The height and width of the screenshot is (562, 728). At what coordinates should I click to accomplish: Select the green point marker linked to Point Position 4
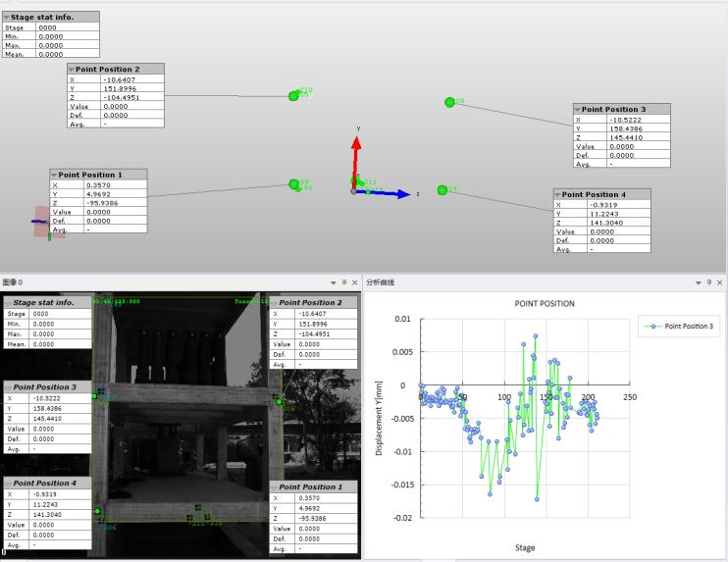coord(442,189)
